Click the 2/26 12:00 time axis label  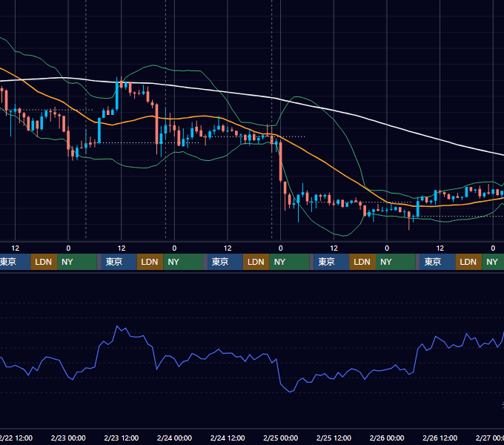440,438
